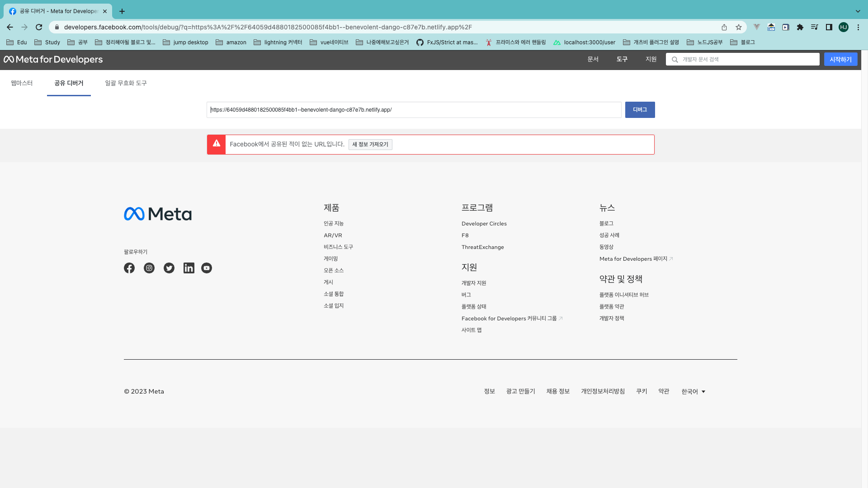Click the Vue devtools extension icon
Screen dimensions: 868x488
pos(757,27)
